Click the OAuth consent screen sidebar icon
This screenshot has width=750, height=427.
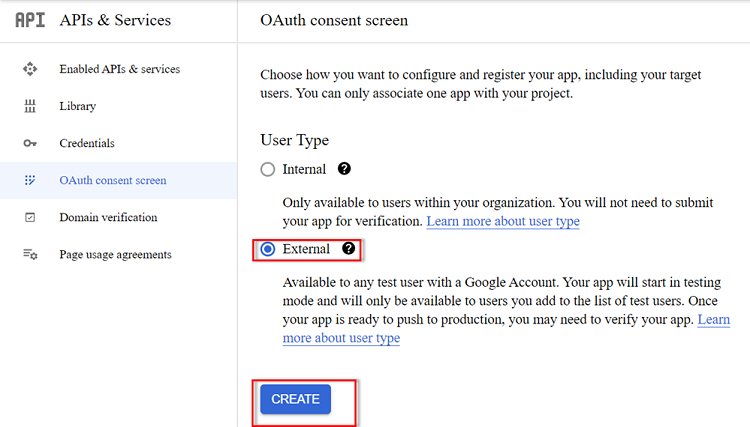(30, 180)
